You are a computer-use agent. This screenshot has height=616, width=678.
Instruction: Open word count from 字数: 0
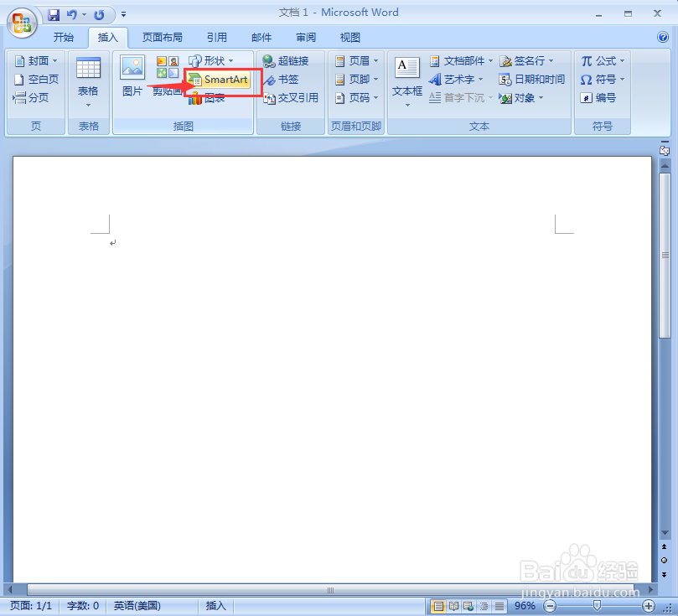coord(83,606)
